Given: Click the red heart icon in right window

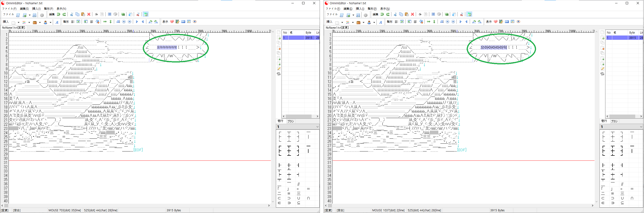Looking at the screenshot, I should coord(496,22).
